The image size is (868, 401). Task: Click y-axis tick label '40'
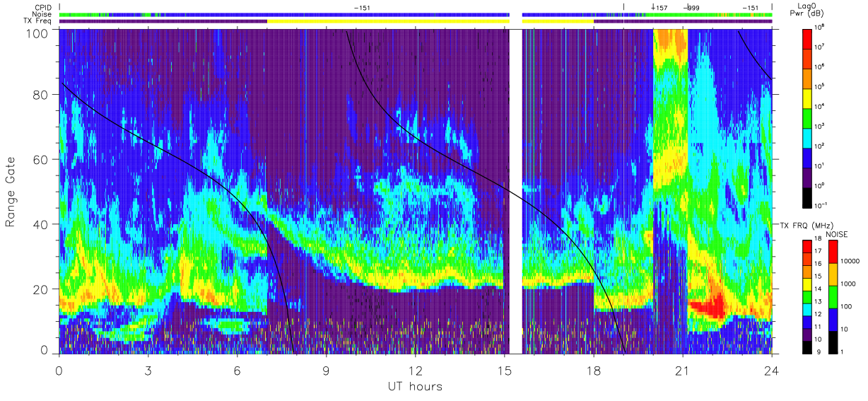(42, 224)
